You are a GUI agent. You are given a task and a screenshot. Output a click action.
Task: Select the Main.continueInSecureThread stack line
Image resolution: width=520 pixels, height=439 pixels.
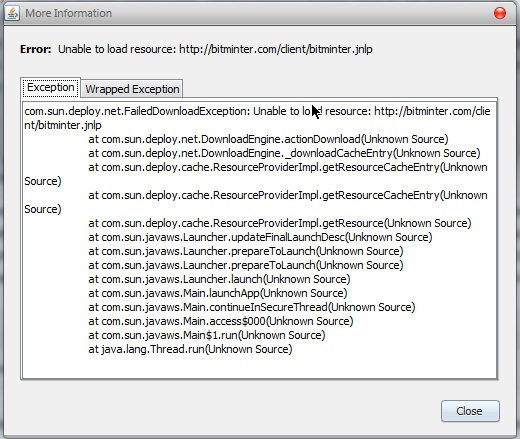tap(252, 307)
